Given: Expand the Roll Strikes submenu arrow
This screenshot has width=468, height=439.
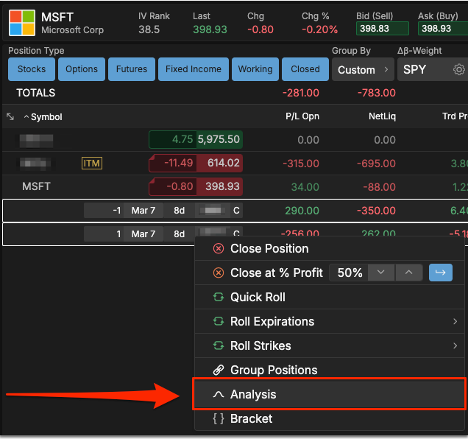Looking at the screenshot, I should (x=455, y=346).
